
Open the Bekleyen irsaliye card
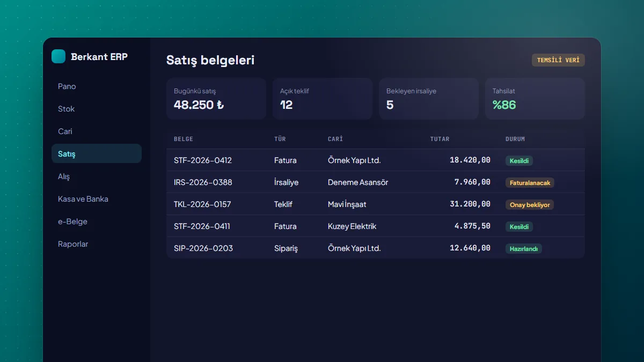[x=429, y=99]
